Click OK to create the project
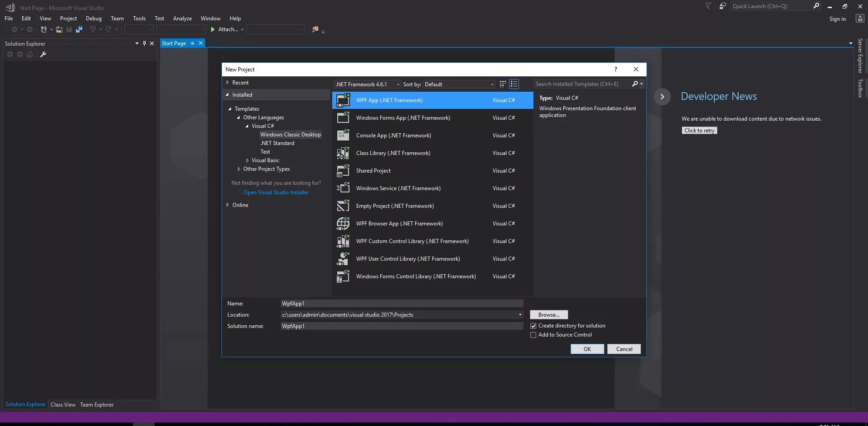This screenshot has height=426, width=868. [587, 349]
